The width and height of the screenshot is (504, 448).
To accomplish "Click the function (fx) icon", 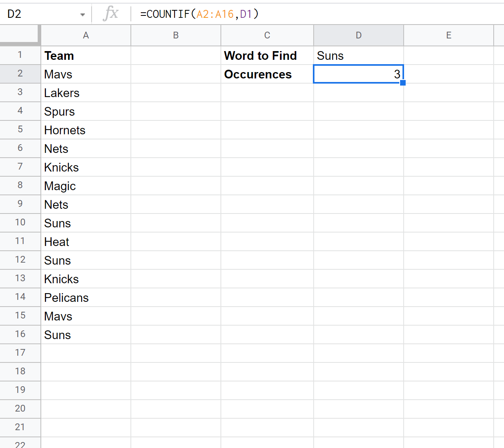I will point(111,13).
